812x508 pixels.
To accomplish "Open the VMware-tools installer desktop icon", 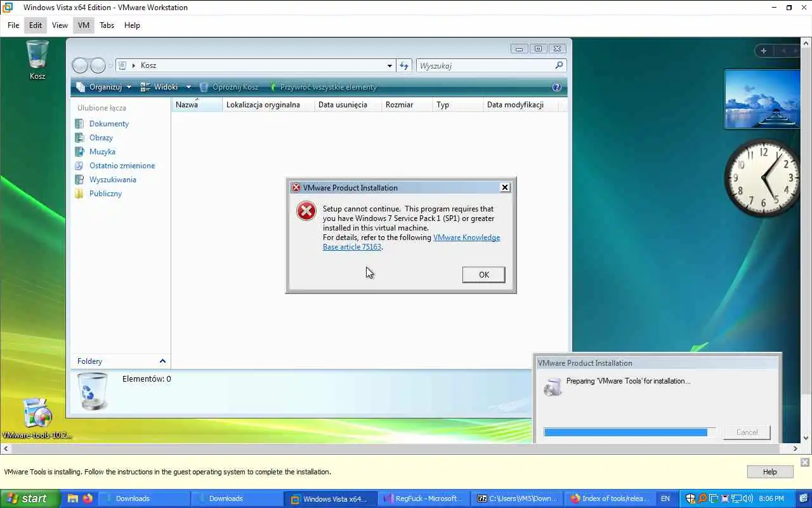I will [37, 418].
